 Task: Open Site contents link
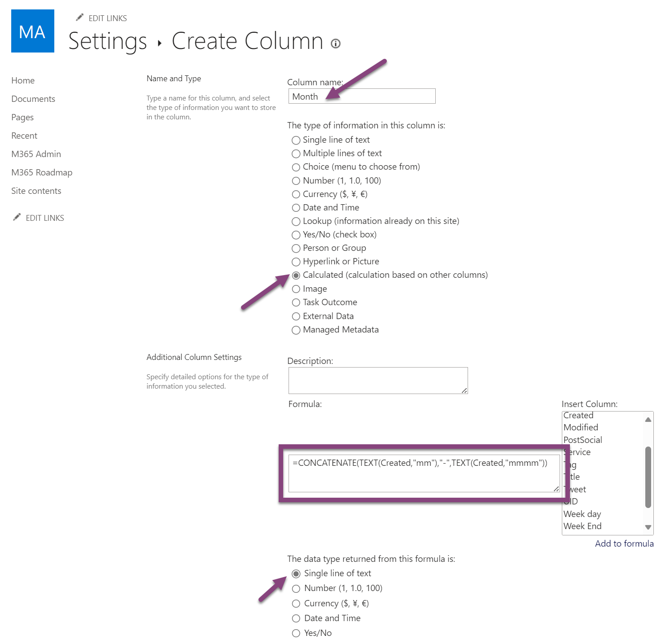coord(36,191)
